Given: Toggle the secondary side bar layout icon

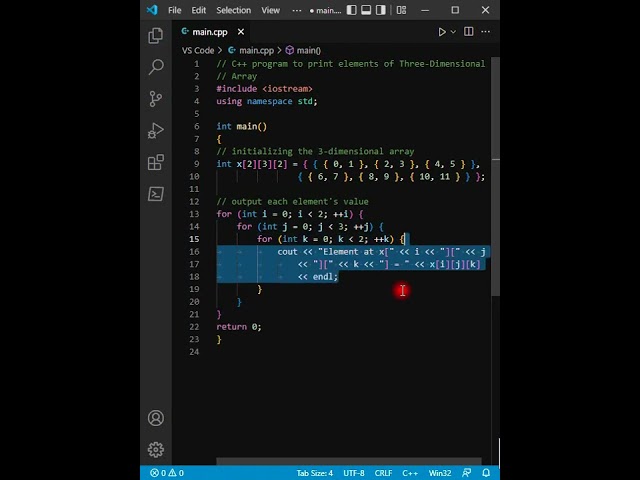Looking at the screenshot, I should tap(380, 10).
